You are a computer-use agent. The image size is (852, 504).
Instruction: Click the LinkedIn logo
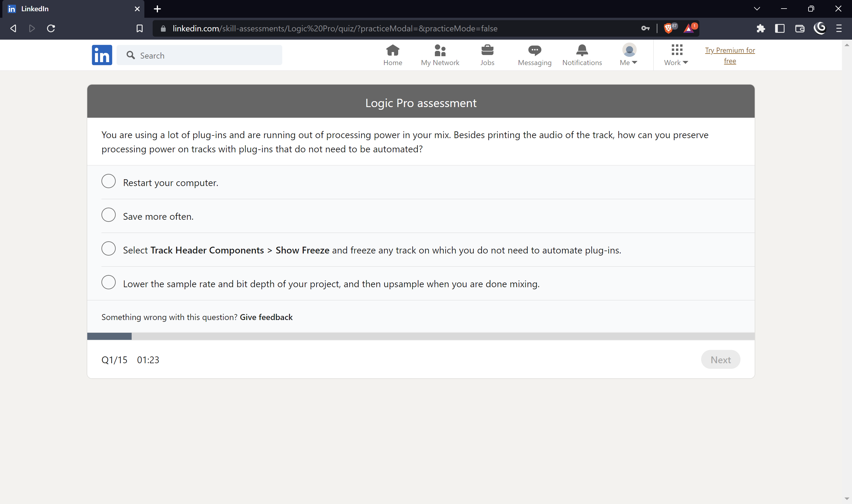pos(101,55)
